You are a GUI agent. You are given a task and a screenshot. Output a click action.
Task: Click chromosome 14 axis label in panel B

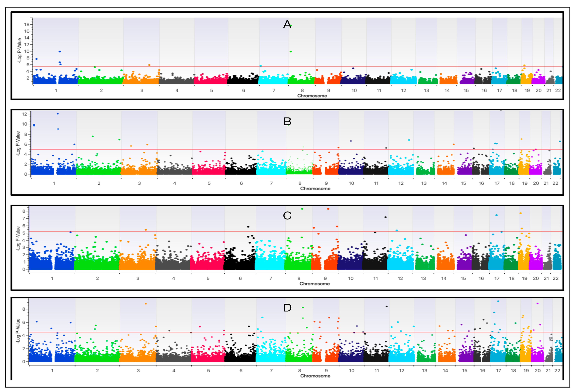445,183
